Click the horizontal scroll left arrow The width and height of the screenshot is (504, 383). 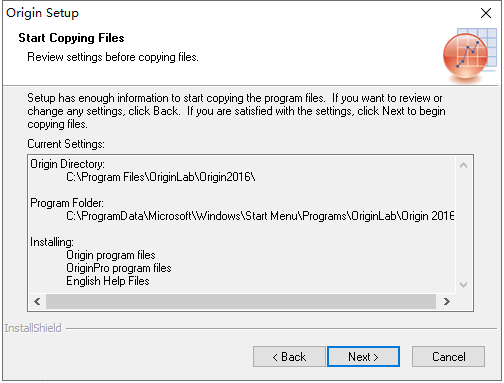pyautogui.click(x=37, y=301)
